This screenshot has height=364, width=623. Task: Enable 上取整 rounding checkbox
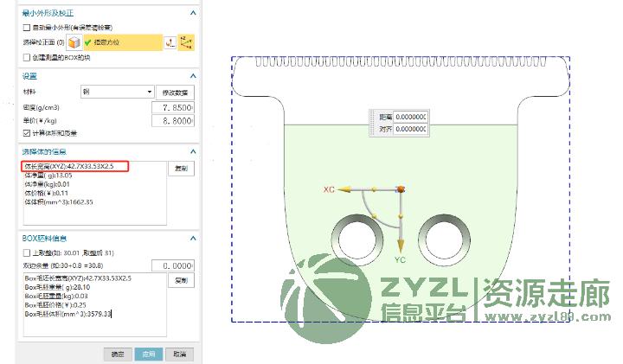click(26, 252)
